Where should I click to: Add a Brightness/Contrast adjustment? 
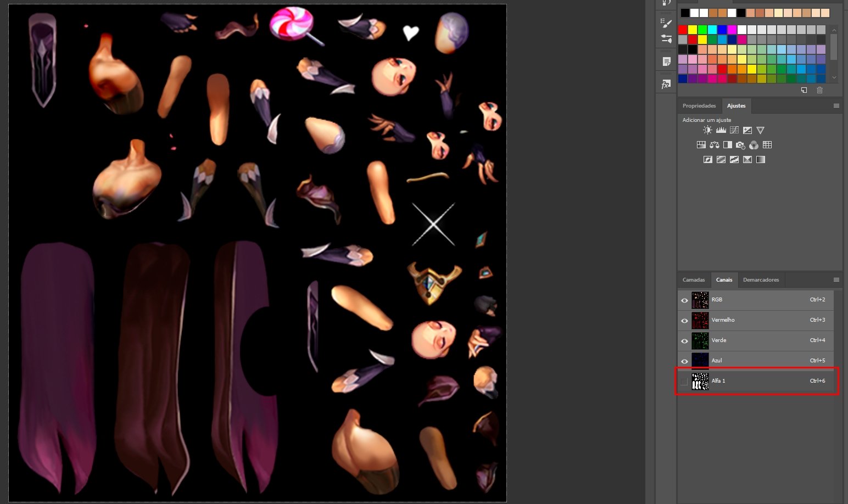click(707, 130)
